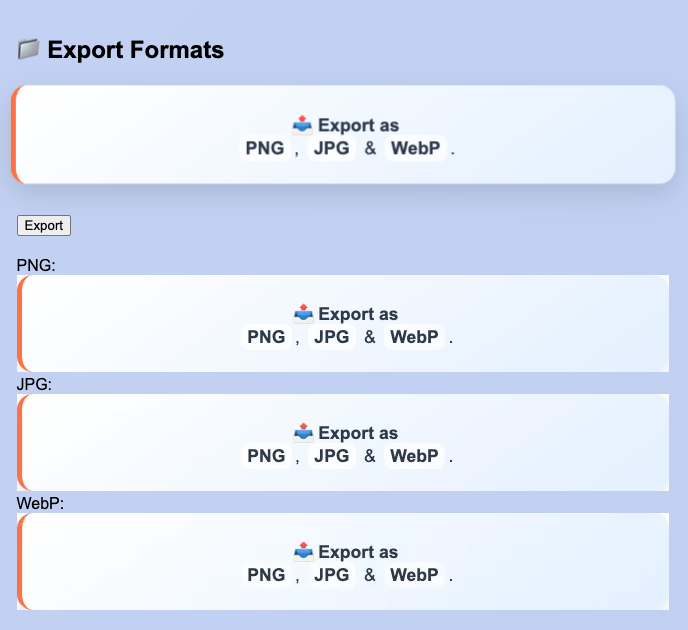
Task: Select the PNG tag inside the PNG preview
Action: click(x=266, y=337)
